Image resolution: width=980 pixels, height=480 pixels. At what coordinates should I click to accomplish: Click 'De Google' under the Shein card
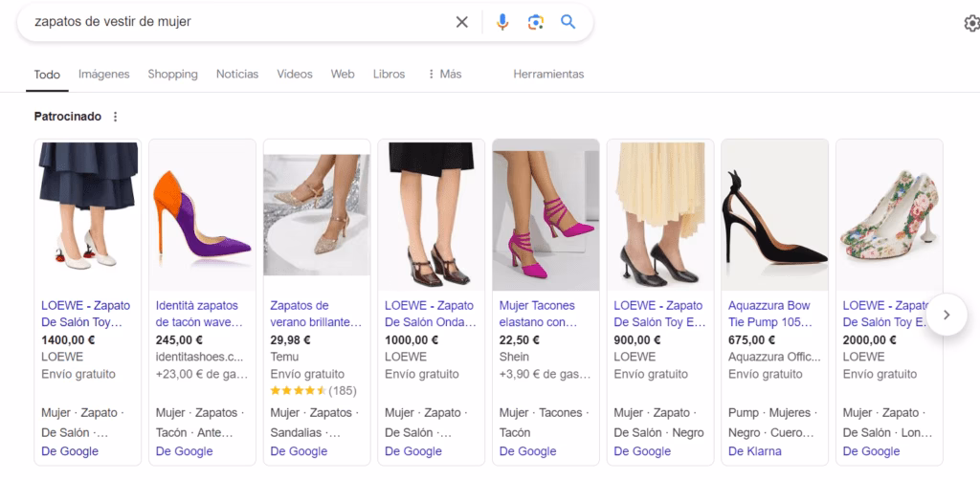[x=527, y=451]
